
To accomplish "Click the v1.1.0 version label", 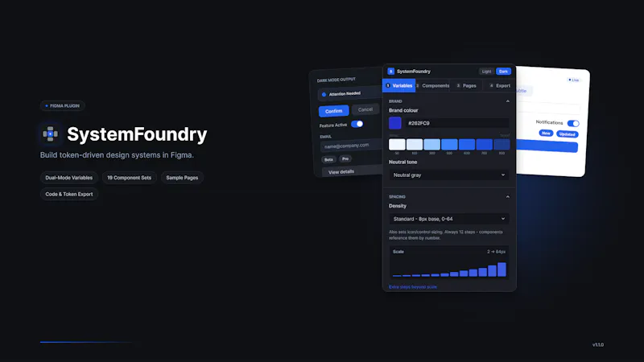I will point(598,345).
